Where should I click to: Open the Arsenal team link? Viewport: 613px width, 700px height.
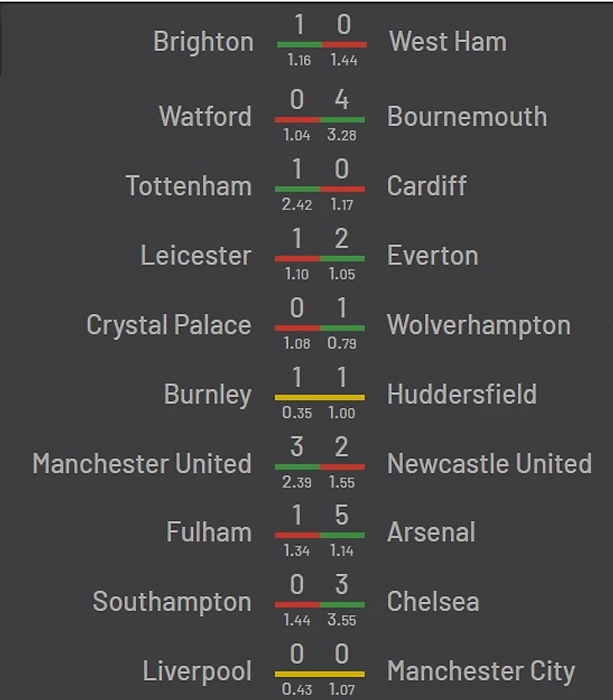431,532
